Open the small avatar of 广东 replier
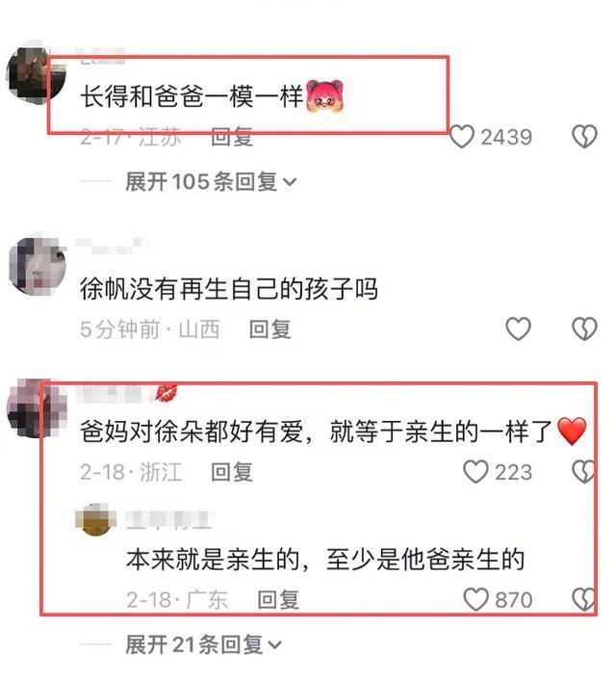Image resolution: width=616 pixels, height=681 pixels. pyautogui.click(x=96, y=520)
